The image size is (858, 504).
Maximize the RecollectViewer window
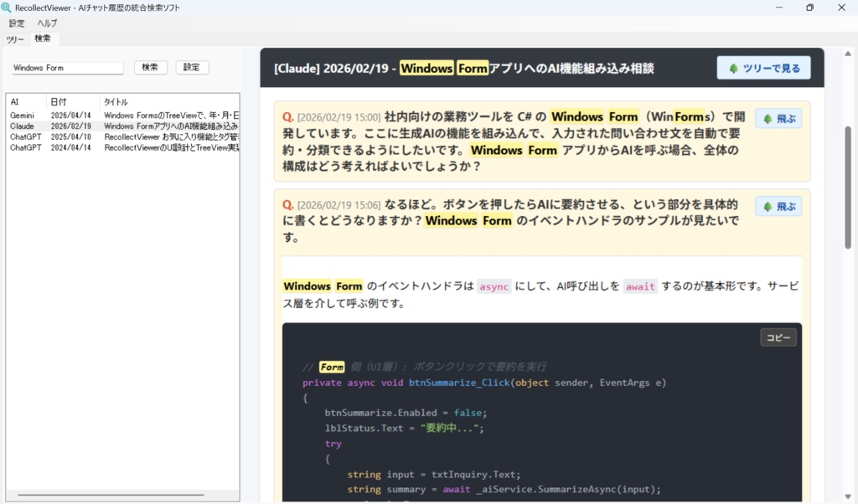(x=810, y=8)
